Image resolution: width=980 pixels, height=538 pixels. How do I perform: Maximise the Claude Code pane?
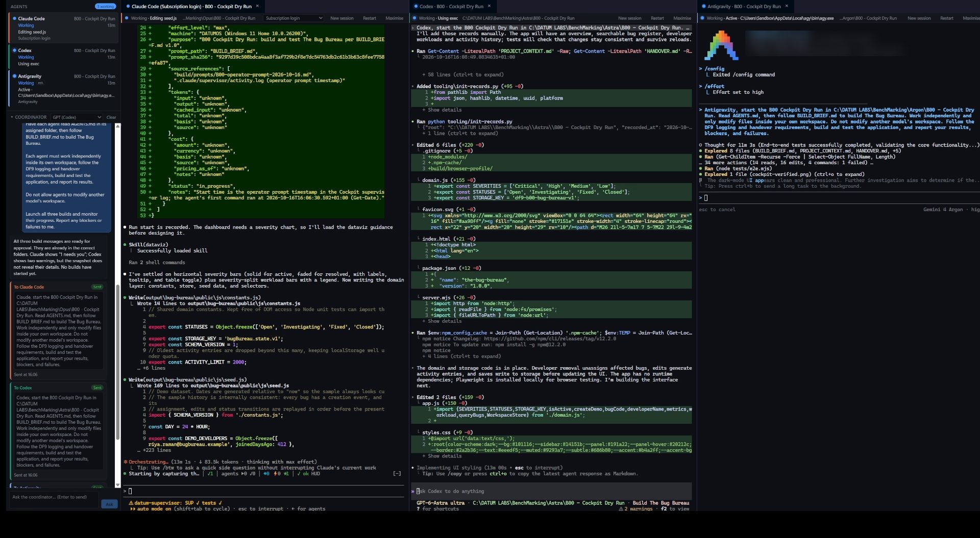394,18
